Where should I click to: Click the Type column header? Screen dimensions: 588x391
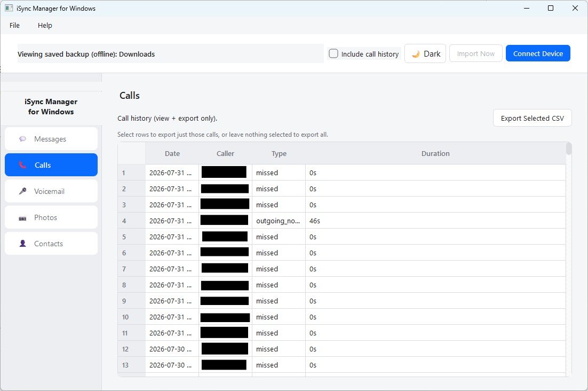279,153
